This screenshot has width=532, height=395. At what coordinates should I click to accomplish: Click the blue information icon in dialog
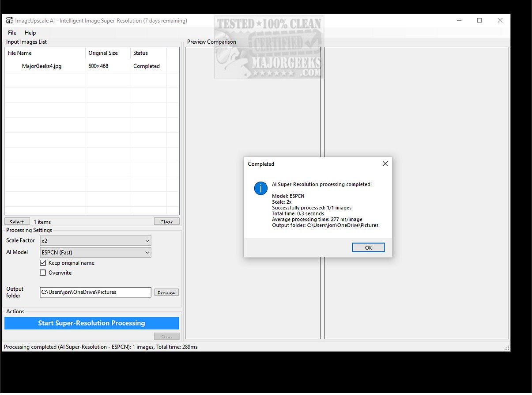pyautogui.click(x=261, y=188)
